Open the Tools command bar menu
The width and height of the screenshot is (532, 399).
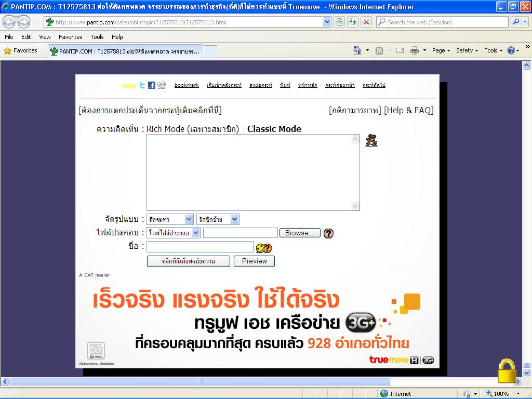coord(494,50)
